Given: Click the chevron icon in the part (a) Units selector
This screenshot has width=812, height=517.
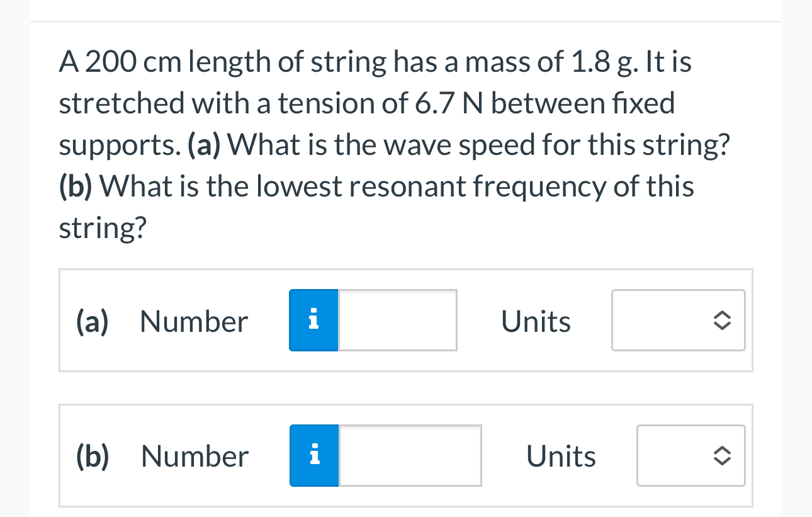Looking at the screenshot, I should [x=721, y=321].
